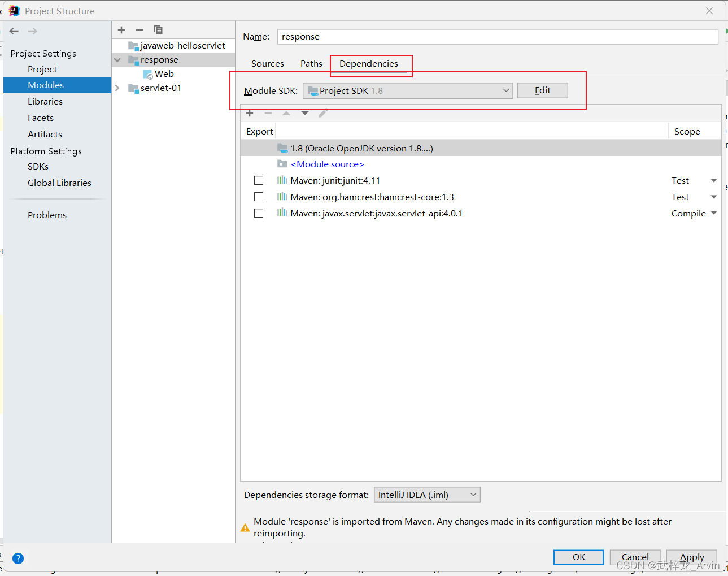Image resolution: width=728 pixels, height=576 pixels.
Task: Click the Web facet icon
Action: [148, 74]
